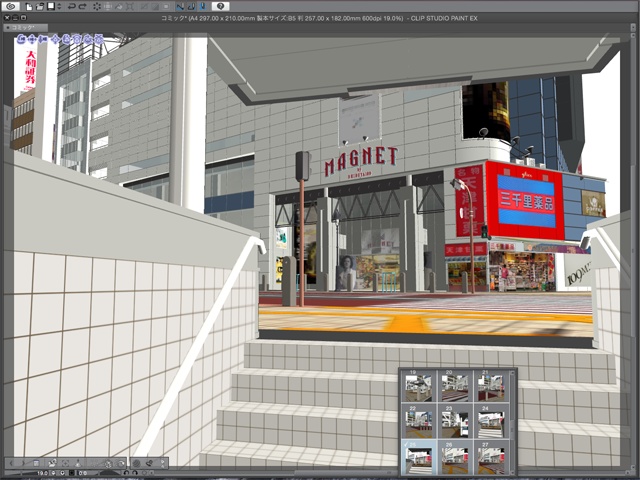Open the camera angle preset icon
This screenshot has height=480, width=640.
coord(52,463)
